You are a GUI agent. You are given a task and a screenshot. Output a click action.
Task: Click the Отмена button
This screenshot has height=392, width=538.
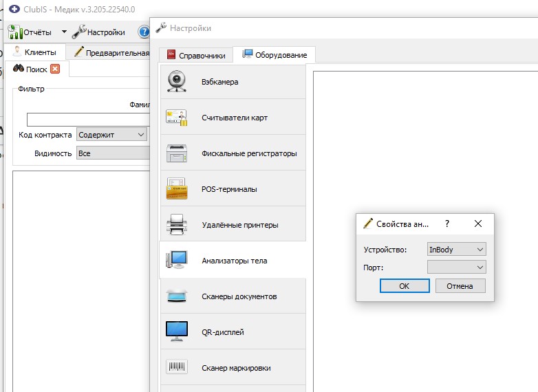point(460,285)
